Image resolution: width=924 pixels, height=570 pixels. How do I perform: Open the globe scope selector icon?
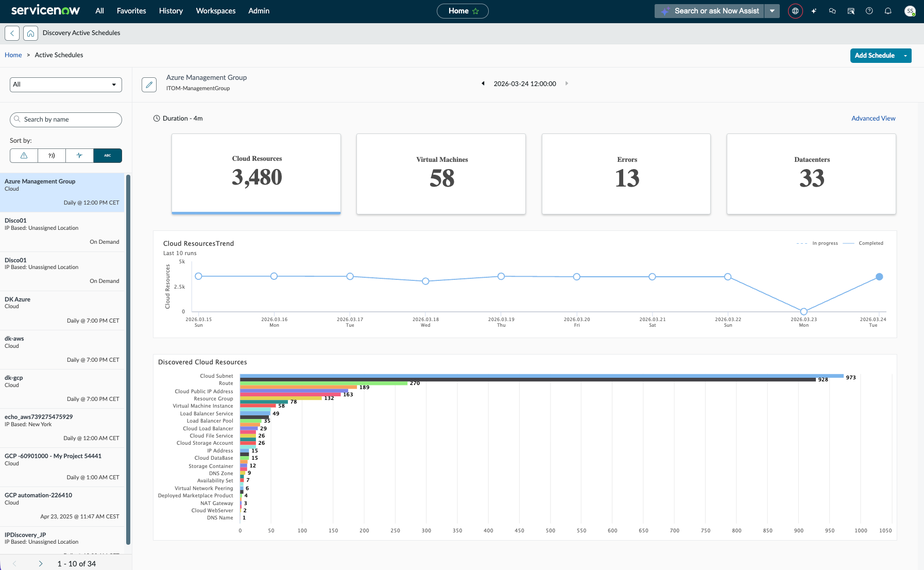[x=795, y=11]
